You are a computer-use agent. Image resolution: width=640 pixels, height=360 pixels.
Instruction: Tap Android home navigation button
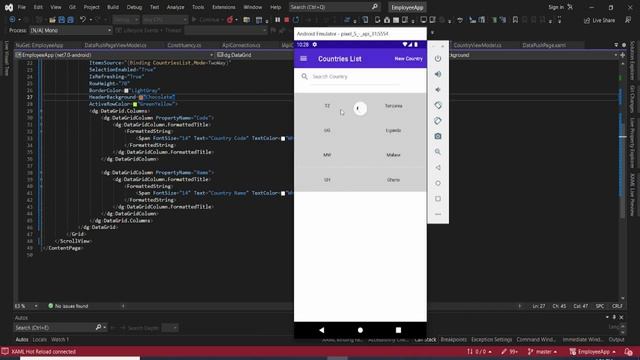pyautogui.click(x=360, y=330)
